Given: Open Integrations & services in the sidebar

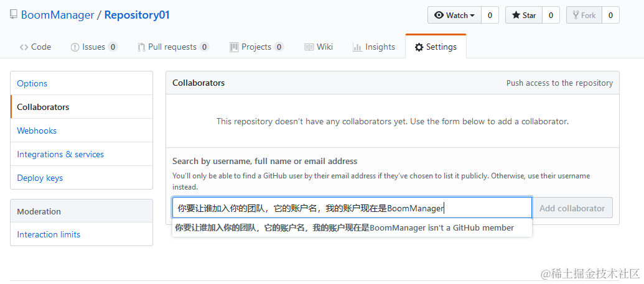Looking at the screenshot, I should point(82,154).
